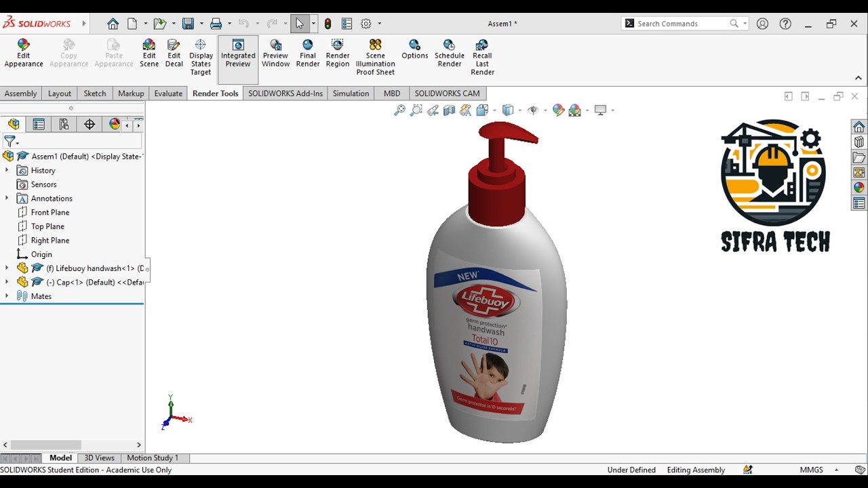Open the PropertyManager tab
The height and width of the screenshot is (488, 868).
[39, 124]
